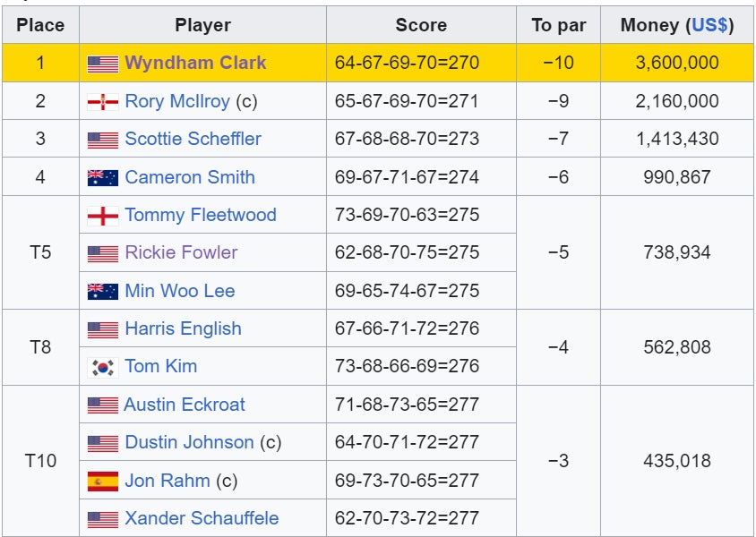The image size is (756, 537).
Task: Click the Northern Ireland flag beside Rory McIlroy
Action: (x=102, y=102)
